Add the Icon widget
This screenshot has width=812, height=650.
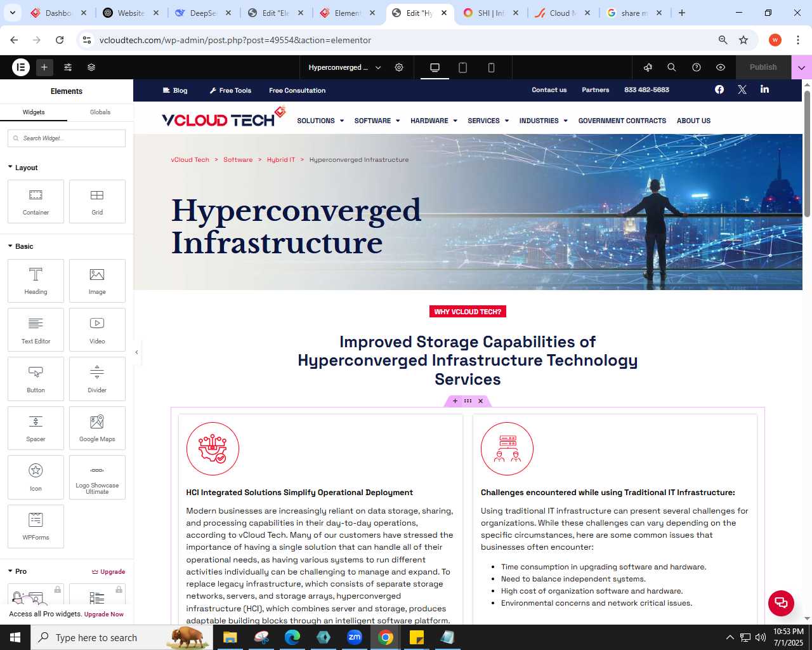(x=36, y=477)
